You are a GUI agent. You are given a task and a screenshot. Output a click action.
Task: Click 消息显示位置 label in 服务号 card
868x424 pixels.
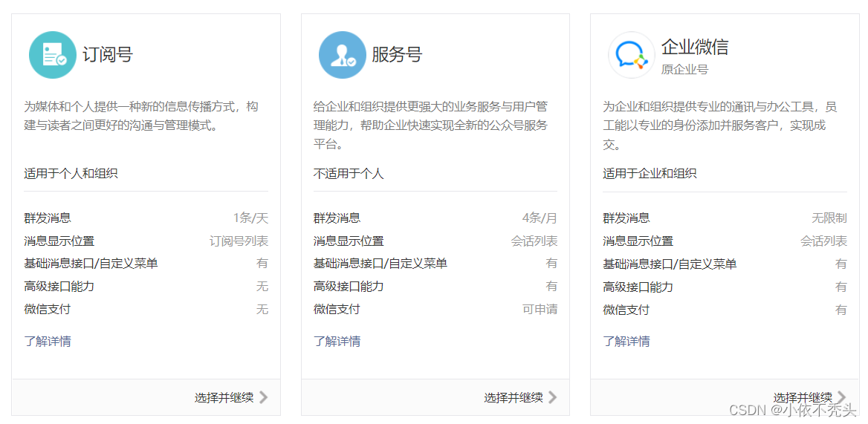pos(349,241)
